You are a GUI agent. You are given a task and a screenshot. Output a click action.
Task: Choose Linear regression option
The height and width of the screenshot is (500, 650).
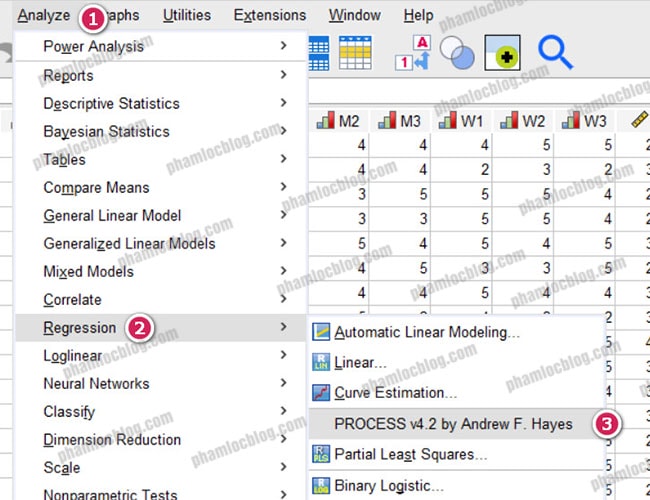(x=360, y=363)
